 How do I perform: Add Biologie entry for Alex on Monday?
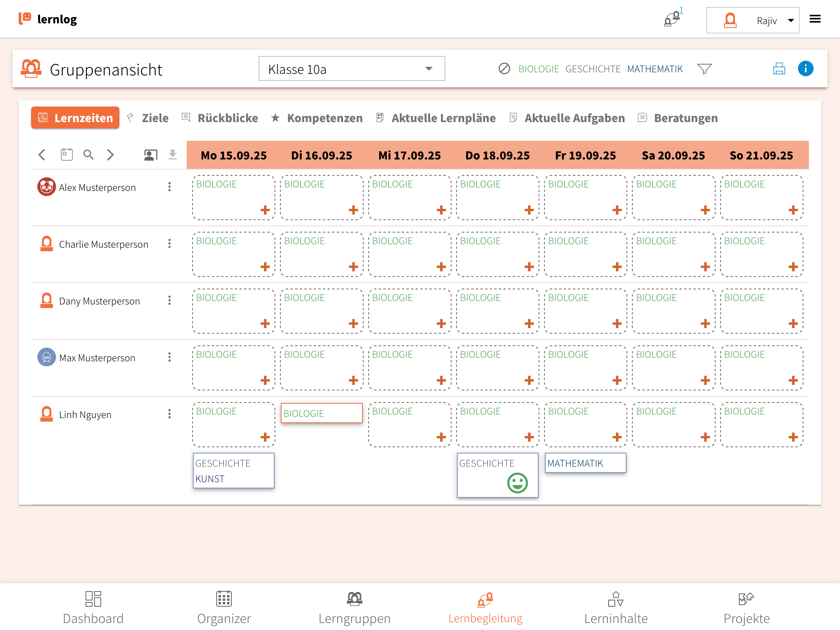pos(265,210)
